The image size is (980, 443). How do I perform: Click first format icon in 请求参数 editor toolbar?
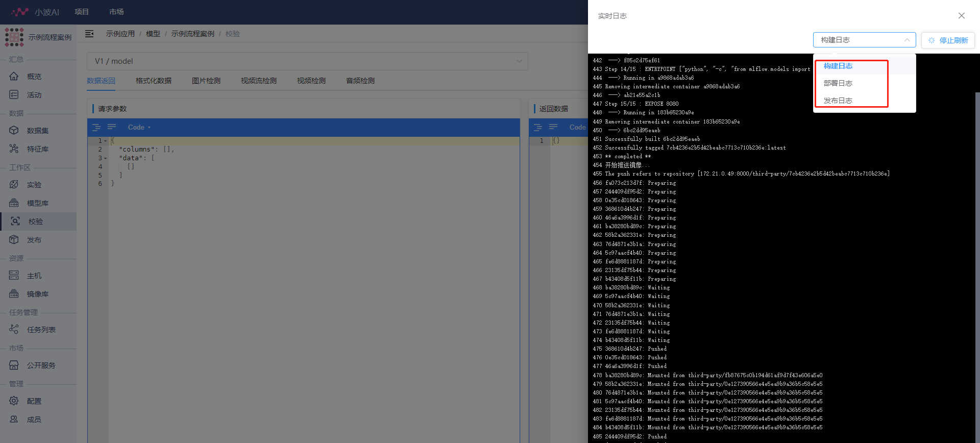click(96, 127)
